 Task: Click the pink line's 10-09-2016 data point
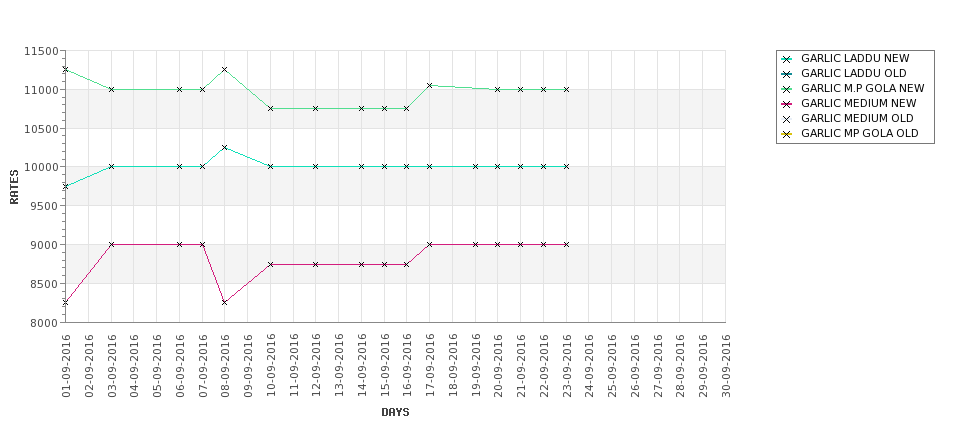click(x=270, y=264)
